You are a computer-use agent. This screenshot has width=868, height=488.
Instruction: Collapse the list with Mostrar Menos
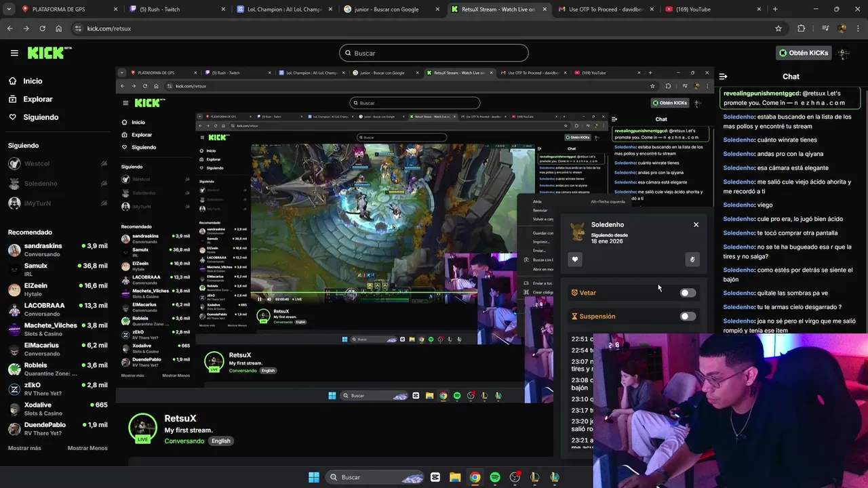pyautogui.click(x=87, y=448)
